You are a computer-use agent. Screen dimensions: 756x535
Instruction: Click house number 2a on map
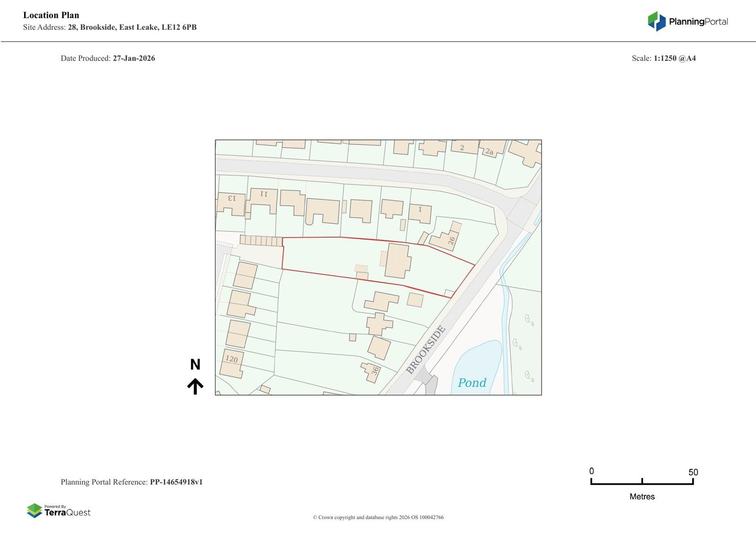click(x=489, y=152)
